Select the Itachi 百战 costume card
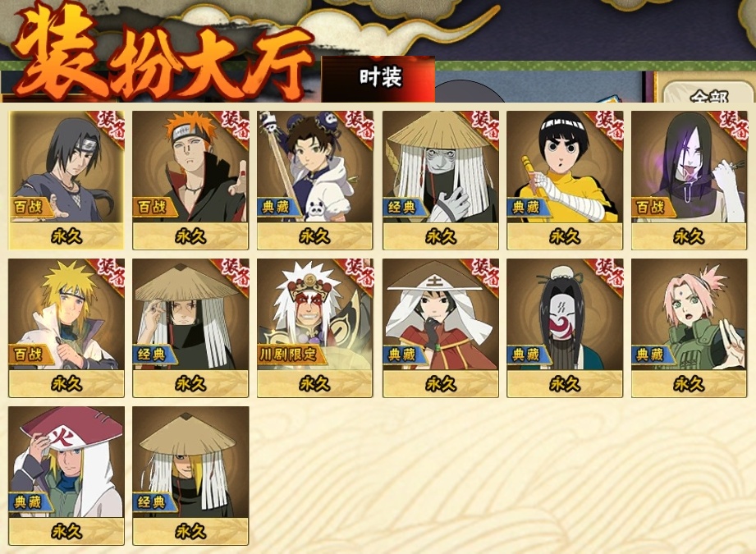 (66, 181)
